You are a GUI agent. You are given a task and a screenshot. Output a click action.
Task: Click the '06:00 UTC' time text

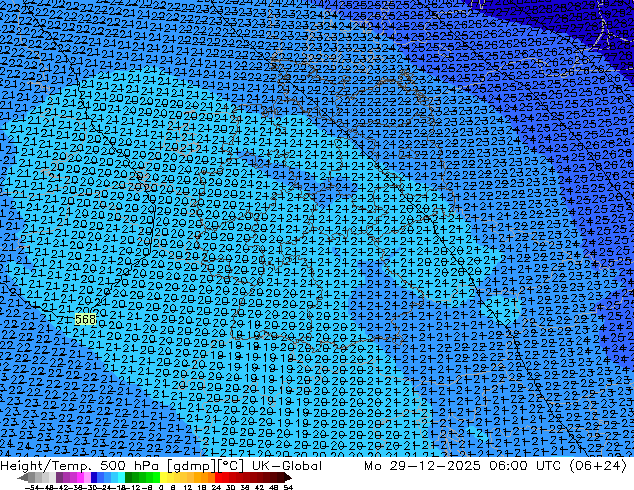[525, 466]
